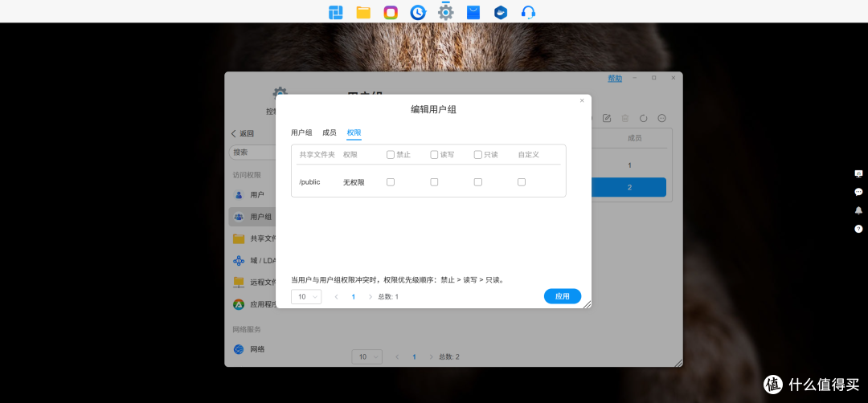Go to previous page in edit dialog

click(336, 297)
